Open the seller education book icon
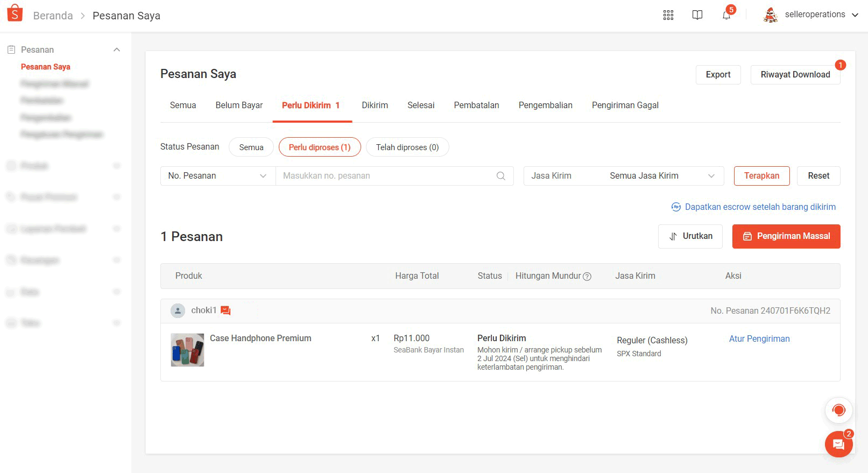Image resolution: width=868 pixels, height=473 pixels. (697, 15)
